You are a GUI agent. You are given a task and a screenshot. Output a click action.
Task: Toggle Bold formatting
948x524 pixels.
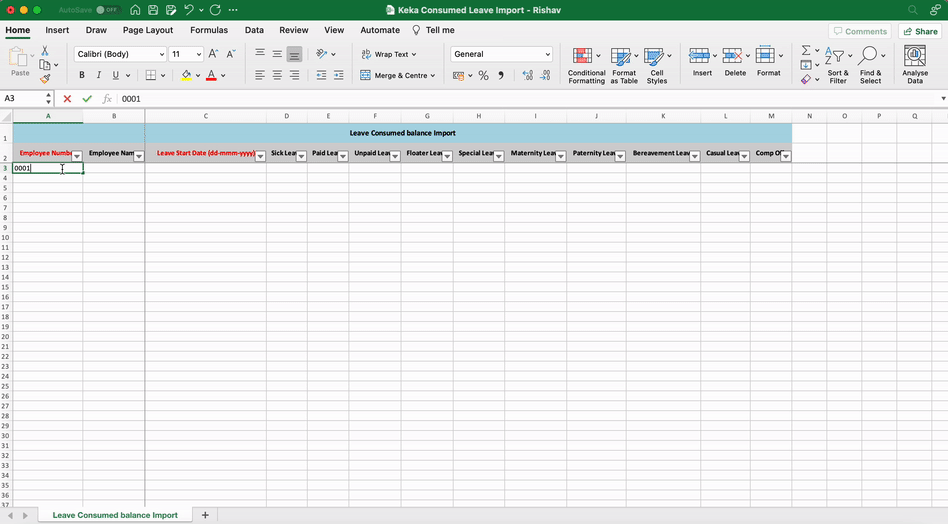click(82, 76)
